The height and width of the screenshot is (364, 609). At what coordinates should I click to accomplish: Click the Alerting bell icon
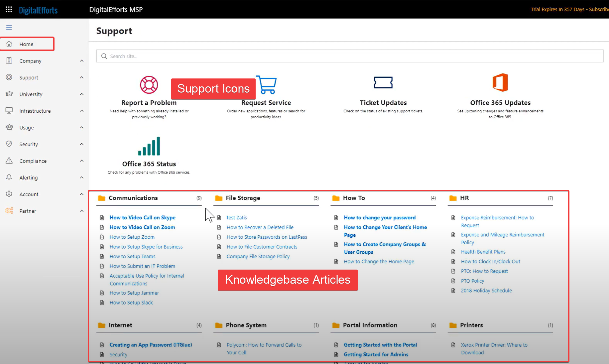click(x=9, y=177)
